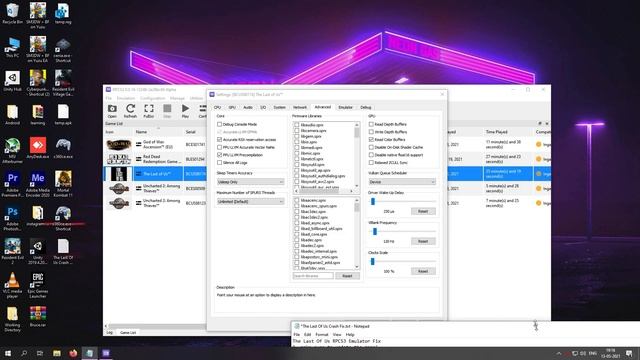
Task: Toggle Accurate RSX reservation access checkbox
Action: tap(220, 140)
